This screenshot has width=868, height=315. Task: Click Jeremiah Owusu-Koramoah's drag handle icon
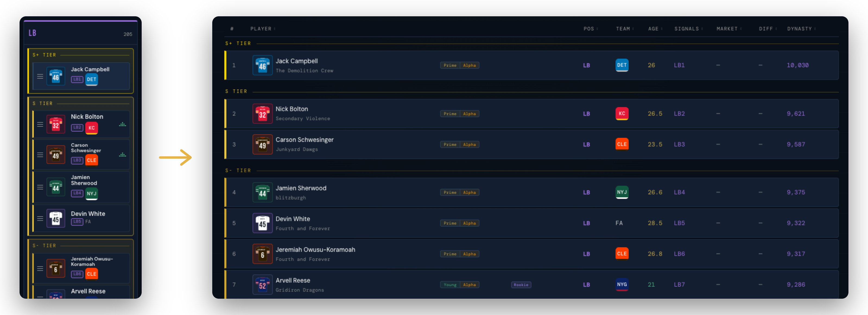(40, 269)
